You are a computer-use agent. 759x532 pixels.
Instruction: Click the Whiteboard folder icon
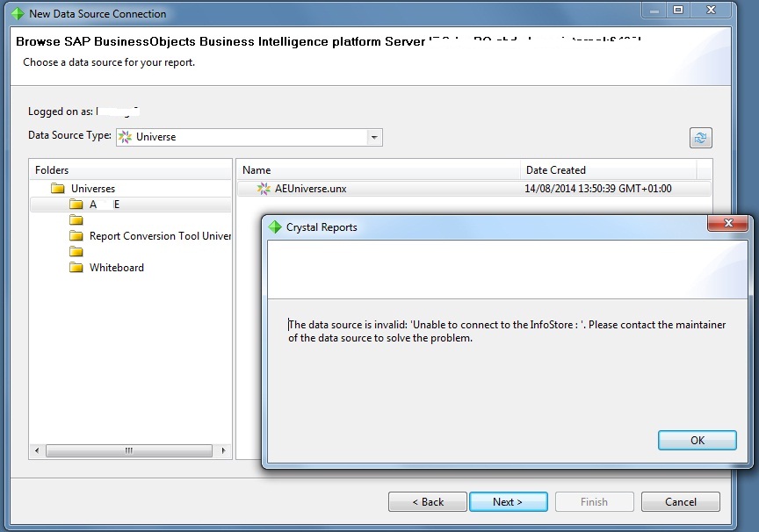(x=76, y=267)
